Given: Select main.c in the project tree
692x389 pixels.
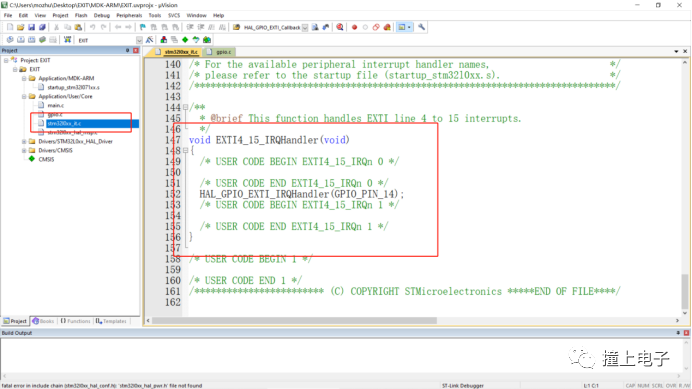Looking at the screenshot, I should [x=56, y=105].
